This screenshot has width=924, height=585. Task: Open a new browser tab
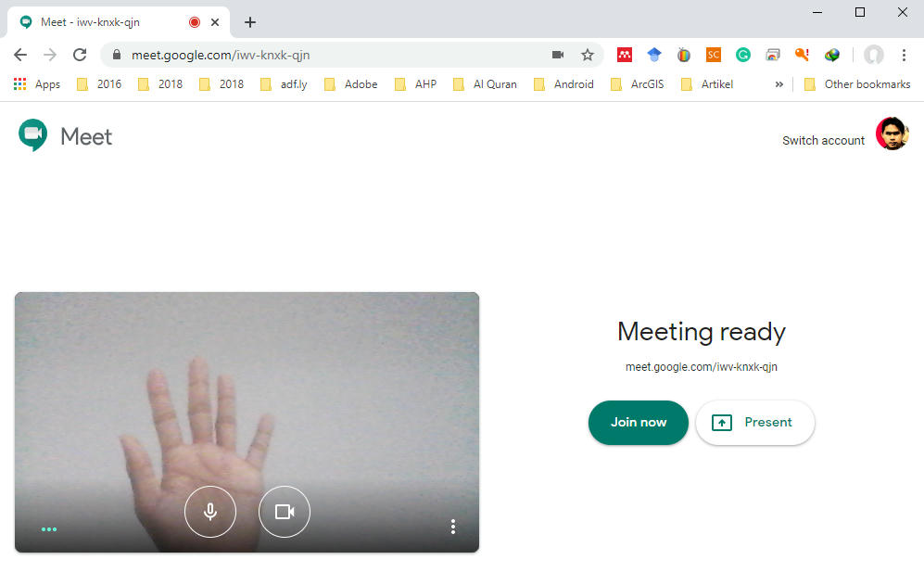[250, 22]
